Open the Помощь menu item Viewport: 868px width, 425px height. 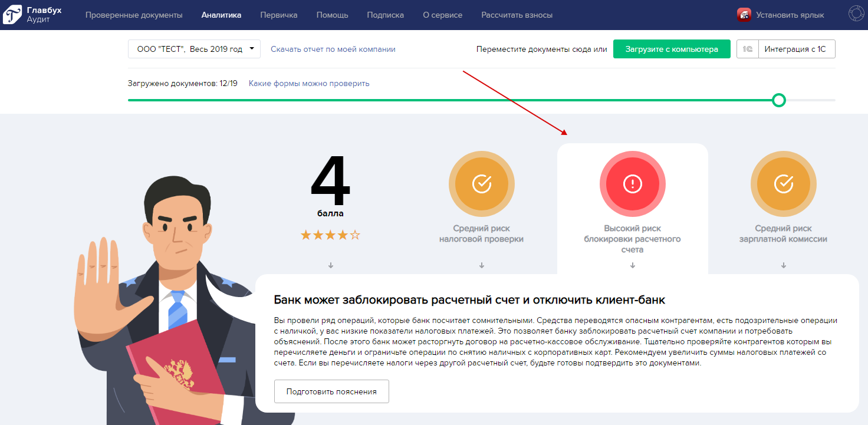(332, 15)
